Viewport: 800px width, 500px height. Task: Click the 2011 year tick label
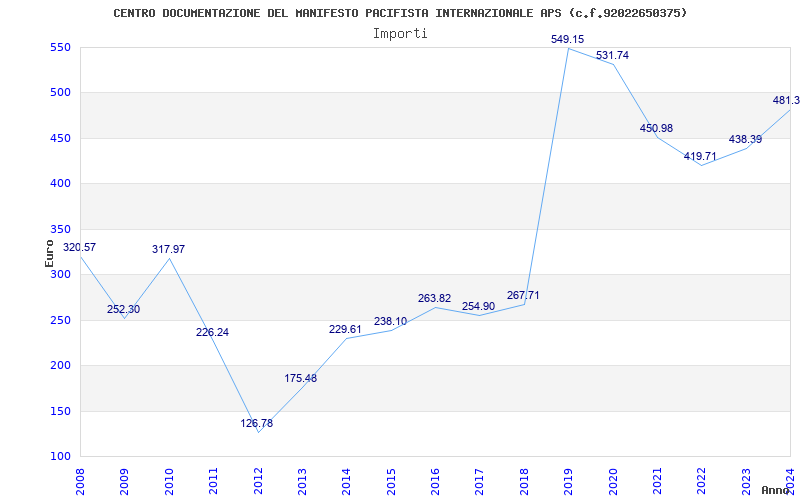point(213,481)
